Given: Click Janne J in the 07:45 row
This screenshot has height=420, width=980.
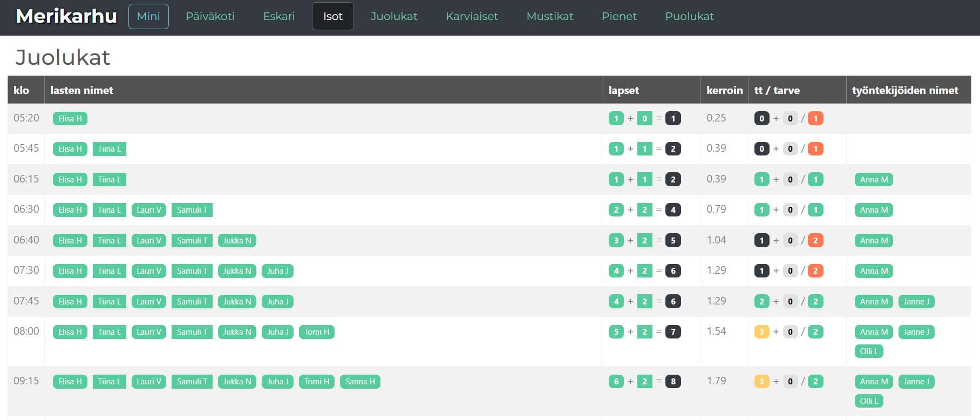Looking at the screenshot, I should pos(916,302).
